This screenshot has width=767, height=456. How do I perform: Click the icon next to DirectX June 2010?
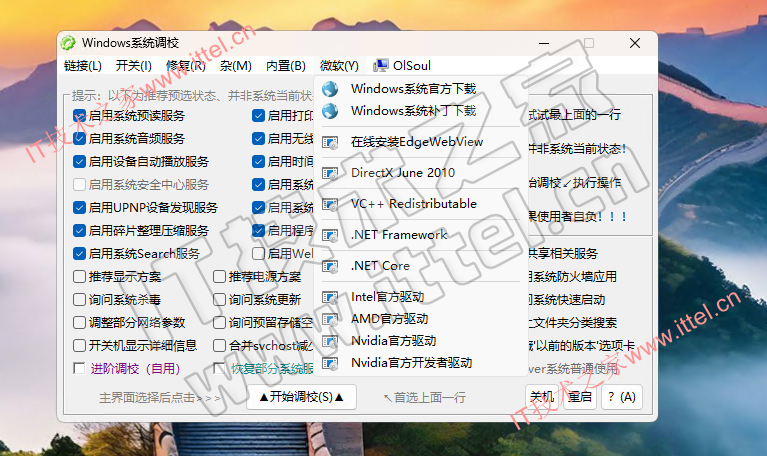(x=331, y=173)
